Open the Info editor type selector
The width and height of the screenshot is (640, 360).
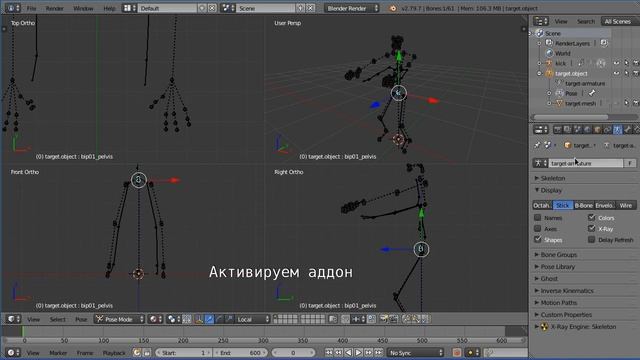(x=12, y=8)
